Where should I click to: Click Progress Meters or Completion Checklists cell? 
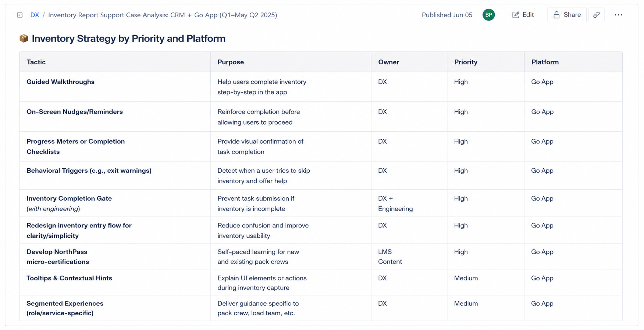(115, 146)
